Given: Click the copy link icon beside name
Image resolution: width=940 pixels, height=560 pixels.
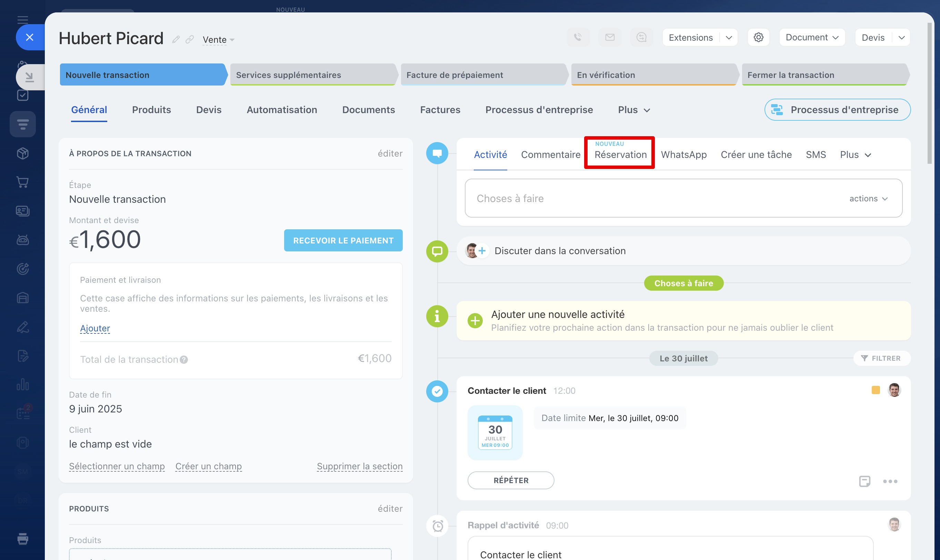Looking at the screenshot, I should tap(190, 39).
